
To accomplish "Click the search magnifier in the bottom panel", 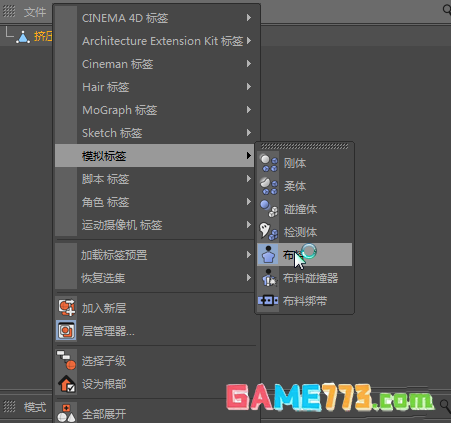I will pos(445,405).
